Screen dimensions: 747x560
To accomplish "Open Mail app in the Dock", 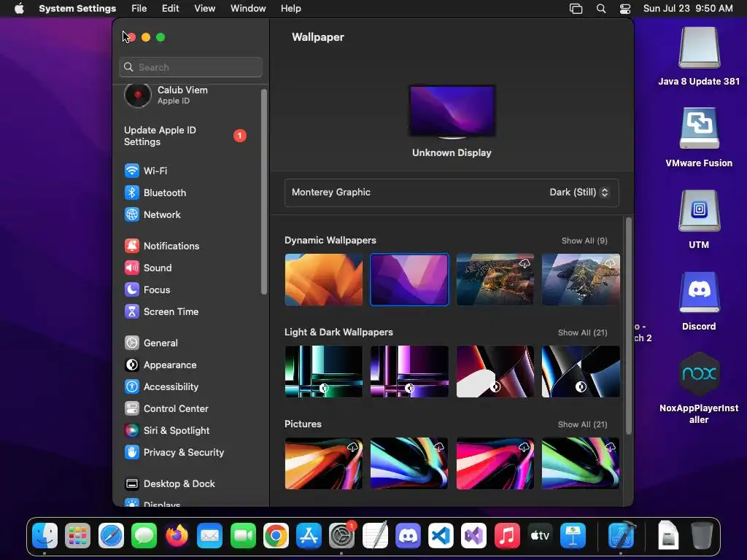I will pyautogui.click(x=209, y=536).
